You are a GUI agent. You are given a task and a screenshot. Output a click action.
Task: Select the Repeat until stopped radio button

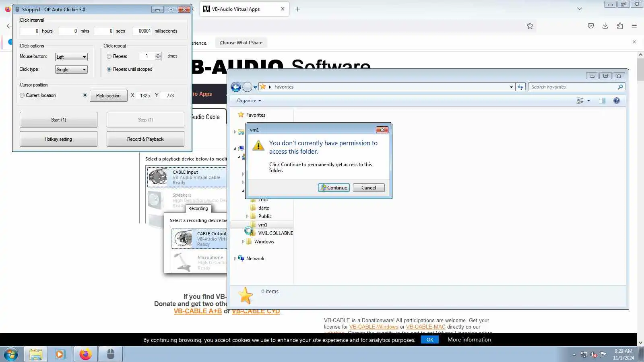[109, 69]
